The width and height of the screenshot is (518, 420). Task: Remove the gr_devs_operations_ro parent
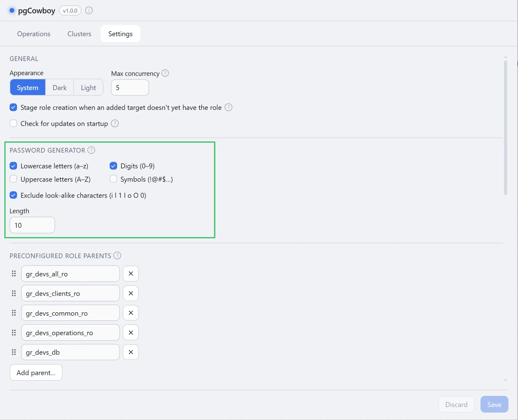click(x=131, y=333)
